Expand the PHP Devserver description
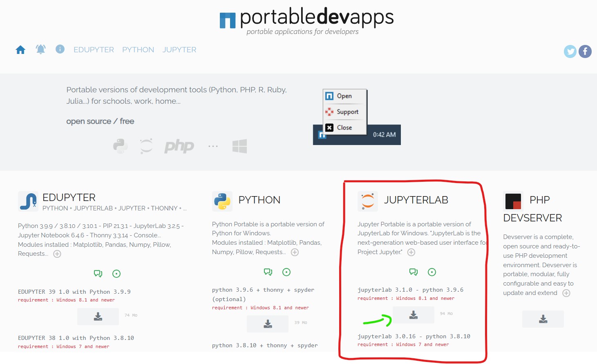597x364 pixels. pos(566,293)
